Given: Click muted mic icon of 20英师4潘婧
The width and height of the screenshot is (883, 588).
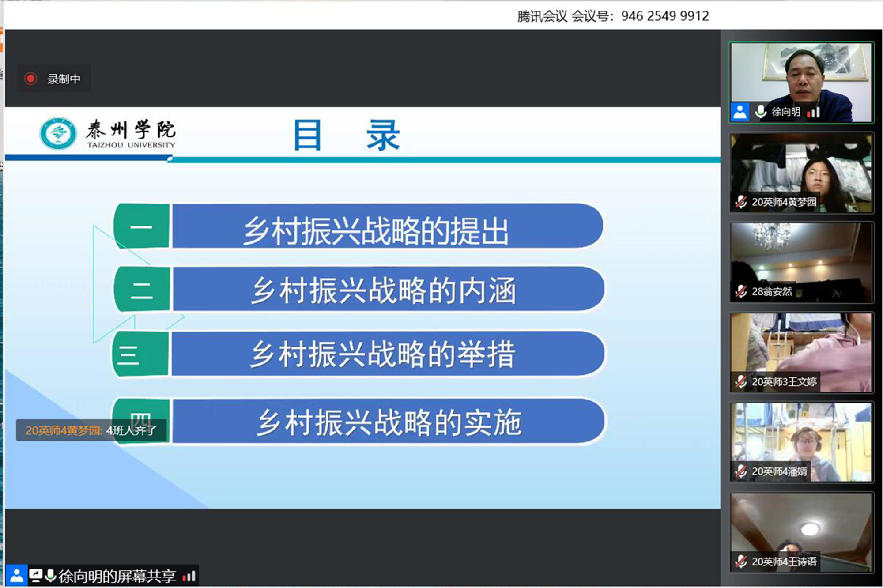Looking at the screenshot, I should click(x=741, y=471).
